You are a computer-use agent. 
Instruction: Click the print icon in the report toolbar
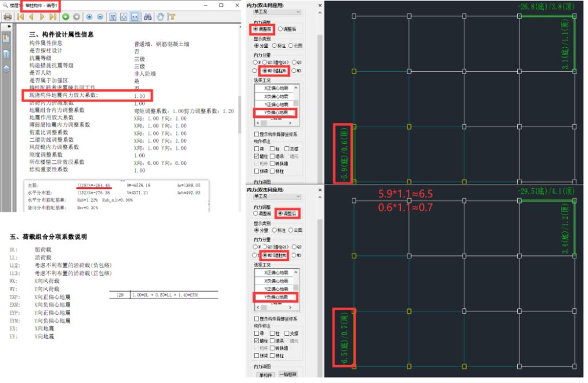click(8, 17)
